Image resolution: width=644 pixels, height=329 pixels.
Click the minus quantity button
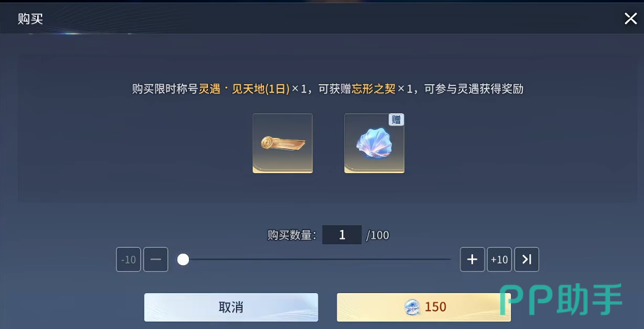tap(155, 259)
